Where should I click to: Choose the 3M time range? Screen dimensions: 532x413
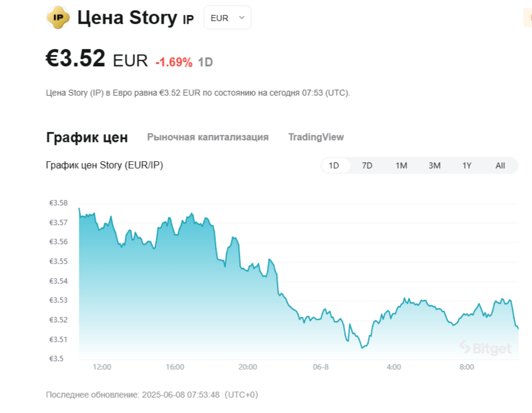(434, 165)
